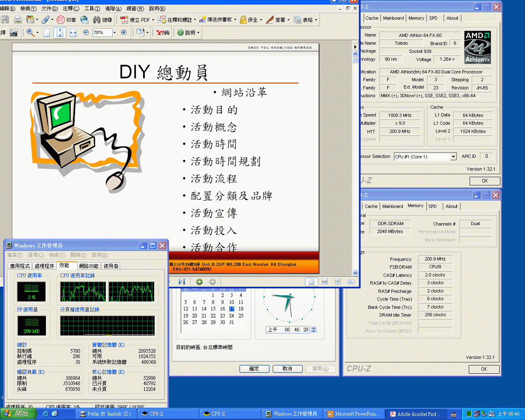Viewport: 525px width, 420px height.
Task: Click the Acrobat vertical scrollbar down arrow
Action: click(355, 273)
